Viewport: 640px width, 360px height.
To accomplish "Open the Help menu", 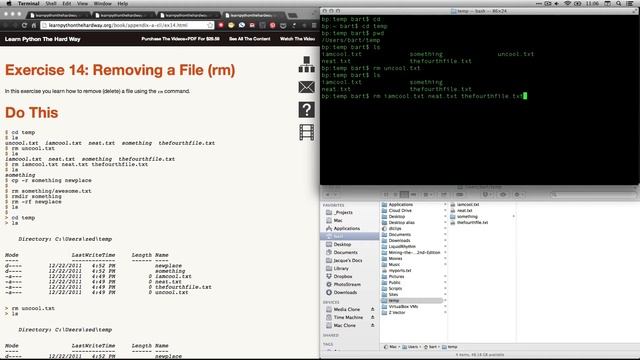I will [x=122, y=3].
